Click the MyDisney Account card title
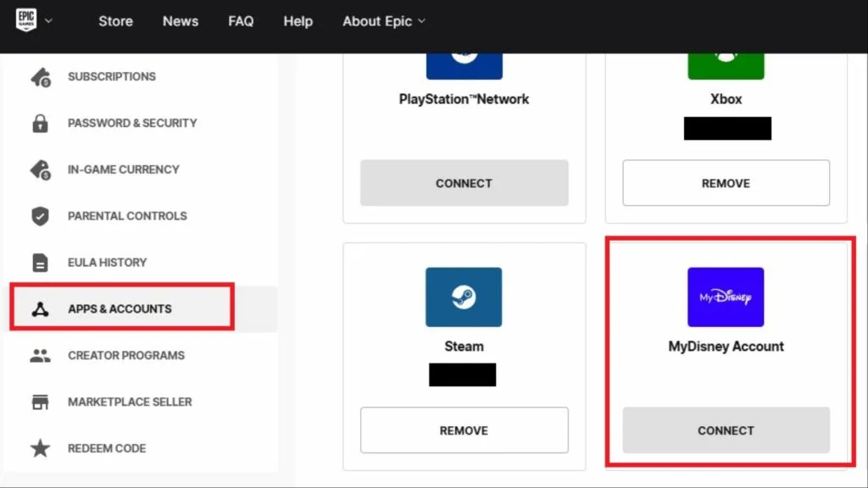 click(x=726, y=347)
